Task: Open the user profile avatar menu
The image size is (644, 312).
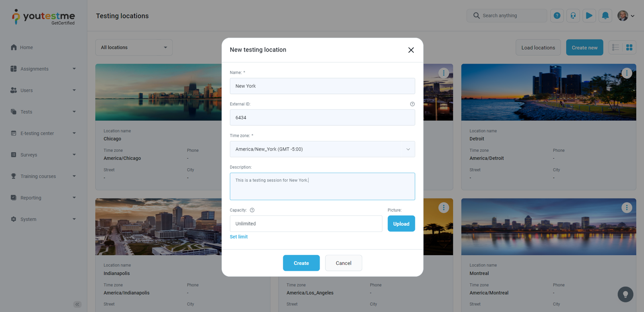Action: 623,16
